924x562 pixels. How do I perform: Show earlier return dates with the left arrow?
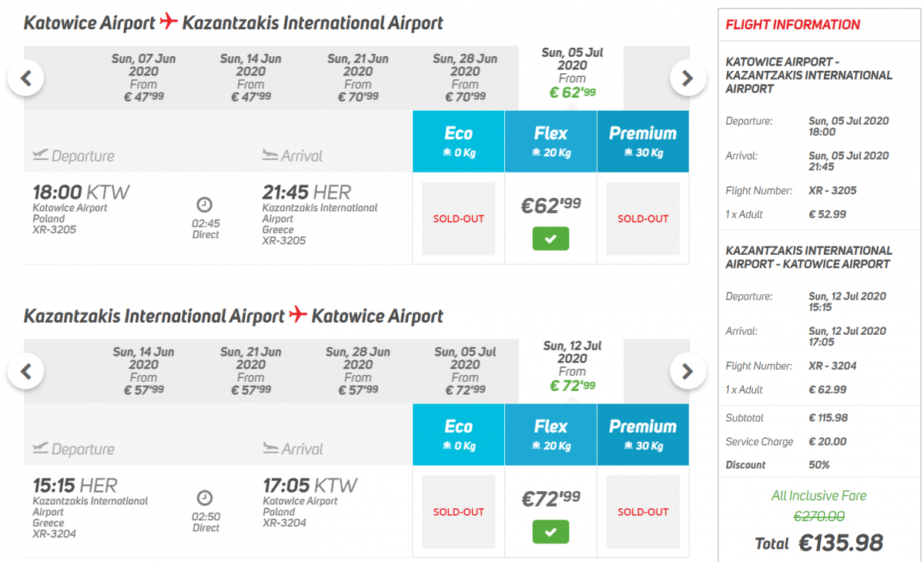point(26,372)
